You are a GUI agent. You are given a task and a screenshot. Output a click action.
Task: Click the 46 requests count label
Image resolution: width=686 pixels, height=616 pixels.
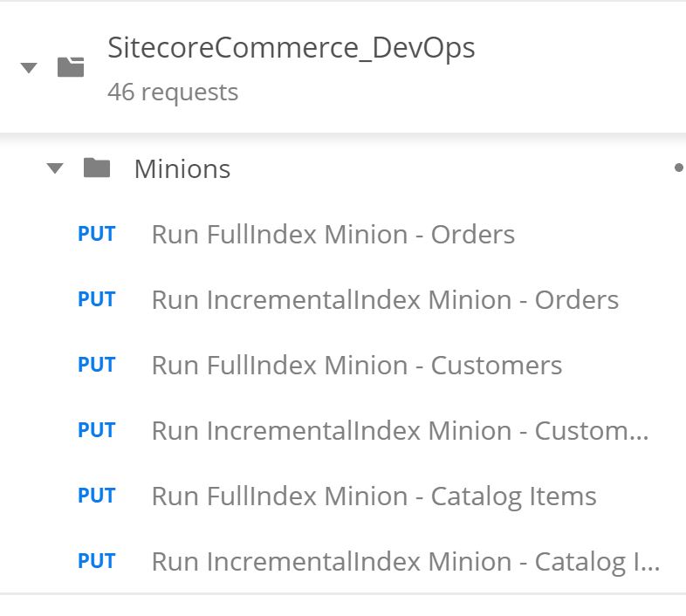(x=173, y=92)
